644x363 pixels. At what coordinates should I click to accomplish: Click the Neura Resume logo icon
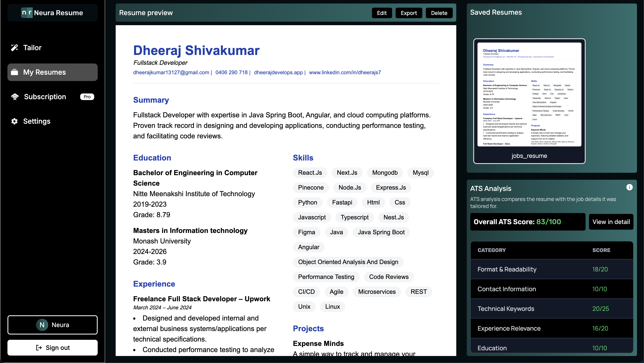pos(27,12)
